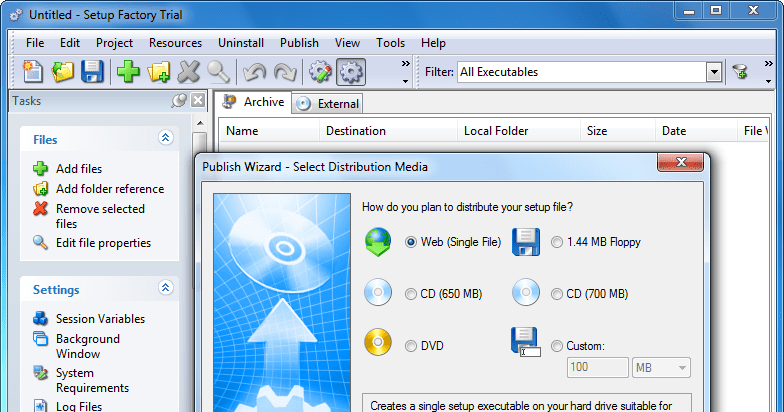Click the magnifier File Properties toolbar icon
This screenshot has width=784, height=412.
(x=218, y=72)
